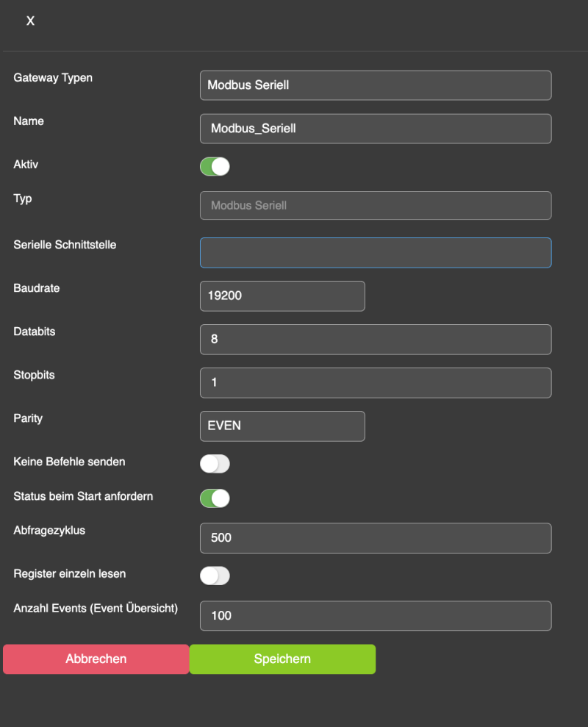Expand the Parity dropdown showing EVEN
Image resolution: width=588 pixels, height=727 pixels.
282,426
